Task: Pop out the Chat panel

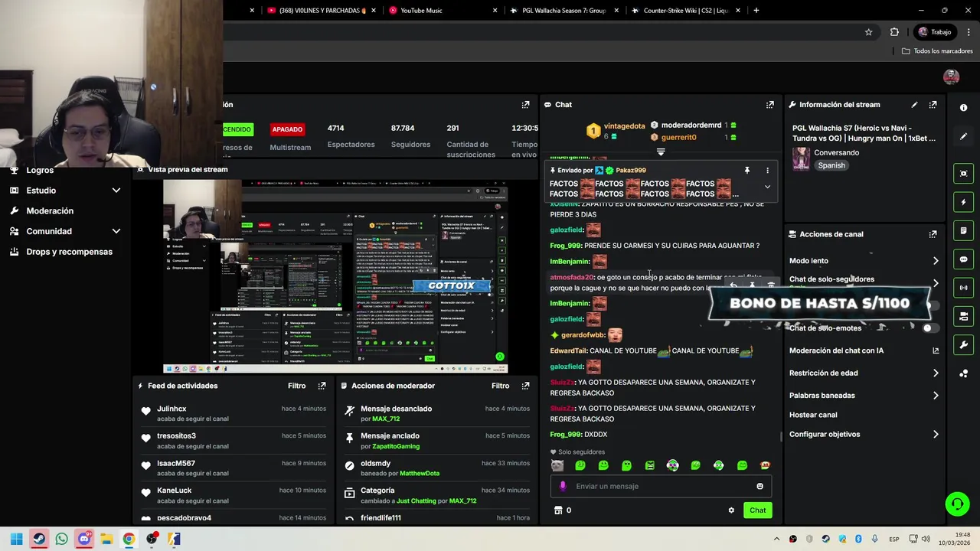Action: [x=769, y=105]
